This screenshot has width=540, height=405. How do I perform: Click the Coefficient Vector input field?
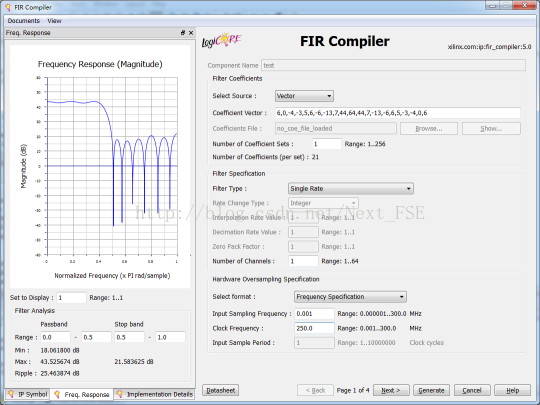(x=398, y=113)
